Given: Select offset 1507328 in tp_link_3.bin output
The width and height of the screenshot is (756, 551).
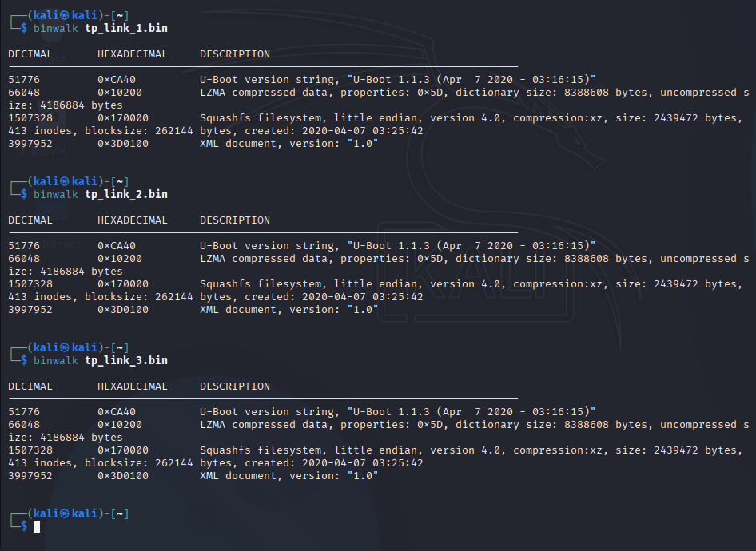Looking at the screenshot, I should [x=30, y=450].
